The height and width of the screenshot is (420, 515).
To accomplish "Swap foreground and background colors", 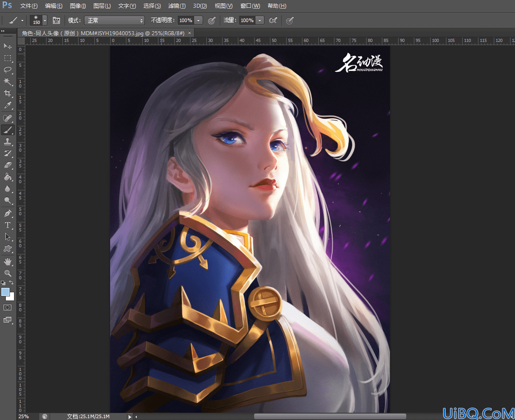I will [11, 282].
